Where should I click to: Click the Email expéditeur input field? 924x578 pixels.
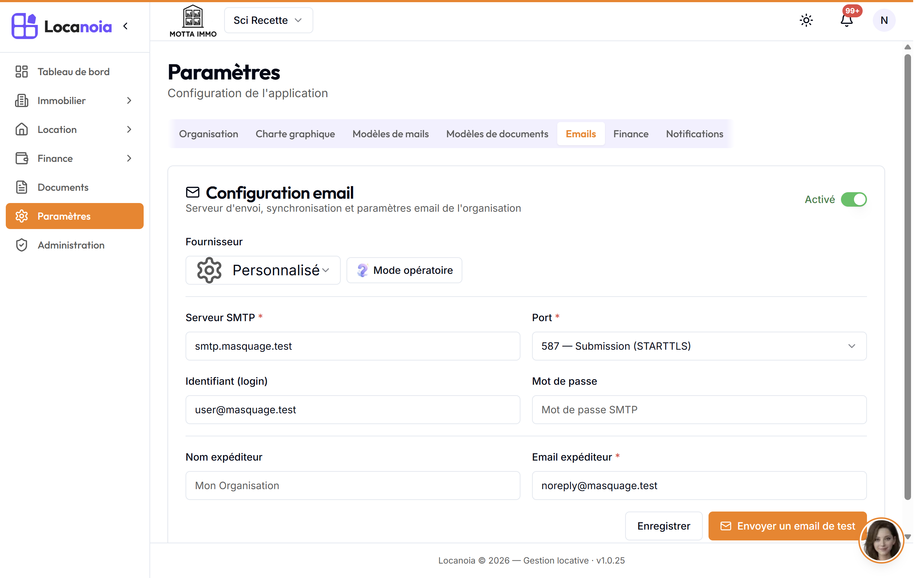point(699,486)
